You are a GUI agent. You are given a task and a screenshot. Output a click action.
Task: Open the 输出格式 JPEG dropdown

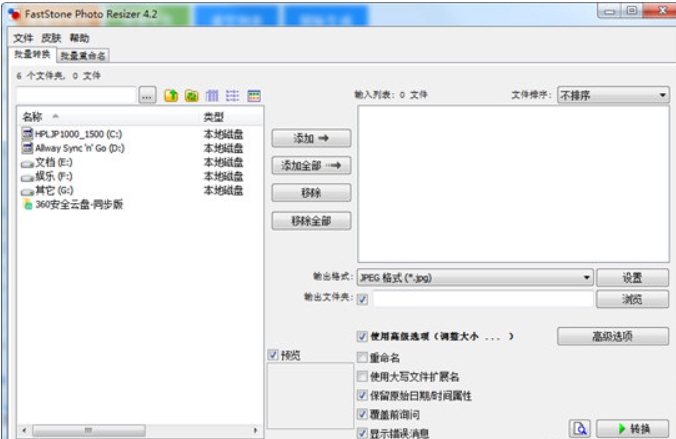click(x=475, y=277)
